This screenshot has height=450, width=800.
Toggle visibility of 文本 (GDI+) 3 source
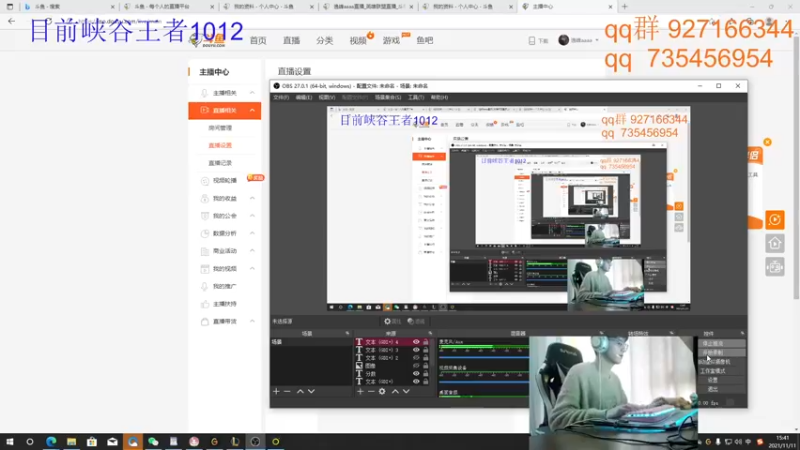click(416, 350)
